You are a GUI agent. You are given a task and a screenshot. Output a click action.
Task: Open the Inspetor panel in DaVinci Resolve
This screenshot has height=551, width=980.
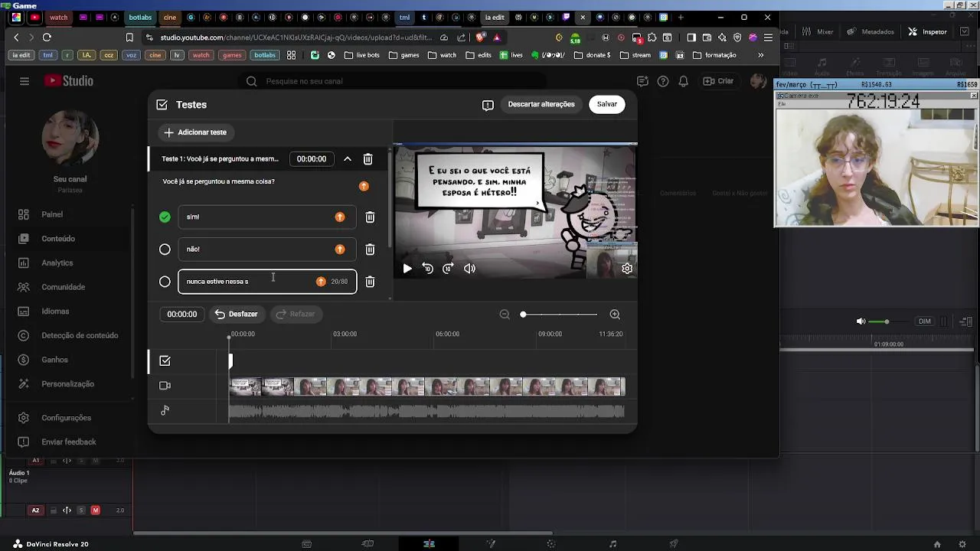[x=927, y=32]
